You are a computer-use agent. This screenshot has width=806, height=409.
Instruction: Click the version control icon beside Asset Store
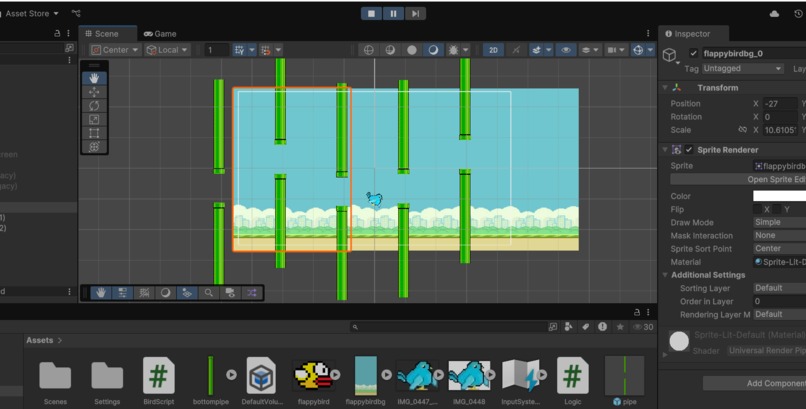[76, 13]
